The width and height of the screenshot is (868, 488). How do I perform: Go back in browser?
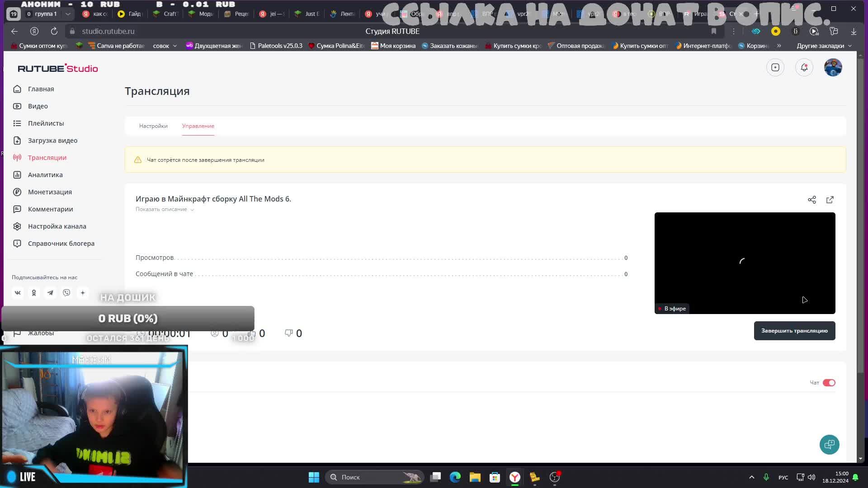click(14, 31)
